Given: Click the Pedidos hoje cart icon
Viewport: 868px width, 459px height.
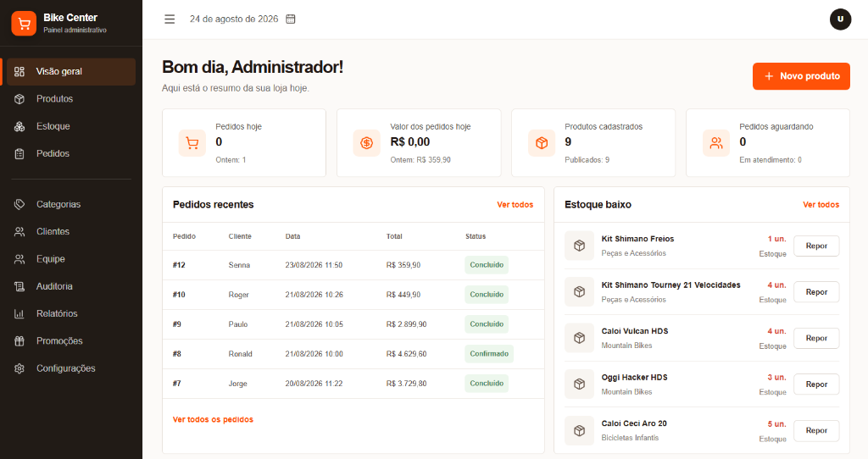Looking at the screenshot, I should (x=192, y=143).
